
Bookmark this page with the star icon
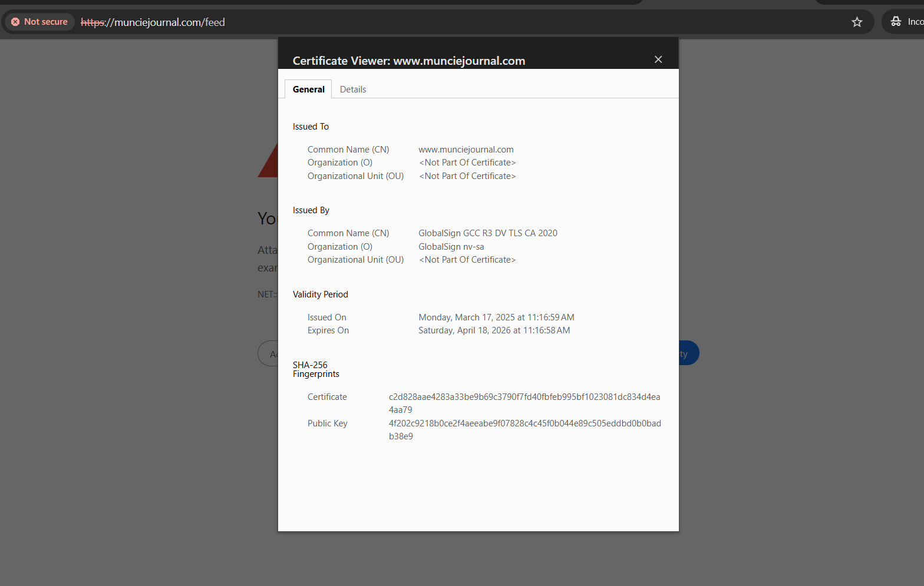(857, 22)
